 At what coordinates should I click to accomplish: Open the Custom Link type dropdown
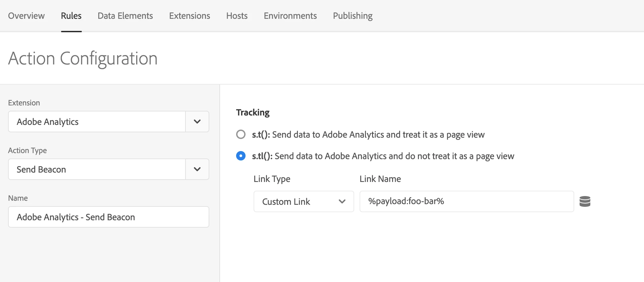tap(304, 201)
